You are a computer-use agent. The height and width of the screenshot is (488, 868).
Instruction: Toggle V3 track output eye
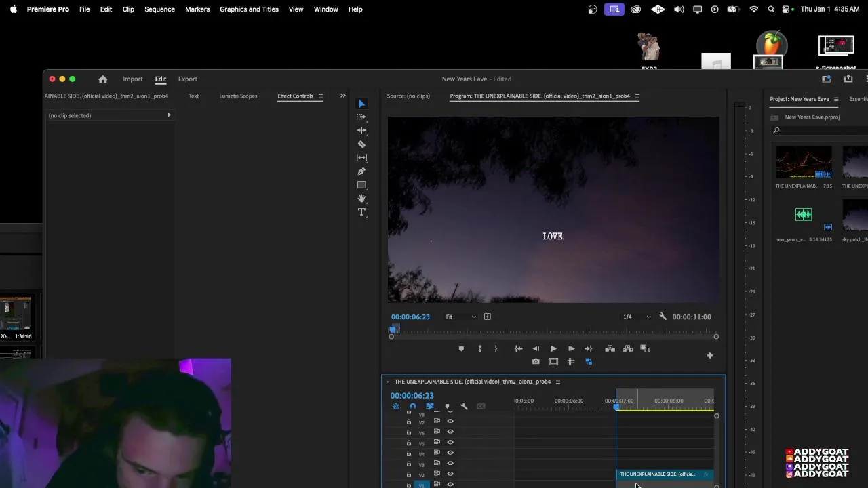450,464
